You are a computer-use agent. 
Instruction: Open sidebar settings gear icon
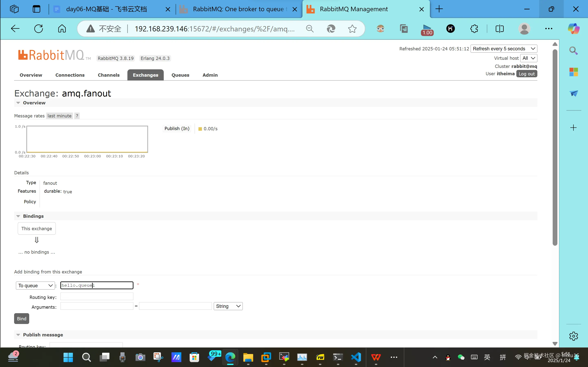point(574,336)
